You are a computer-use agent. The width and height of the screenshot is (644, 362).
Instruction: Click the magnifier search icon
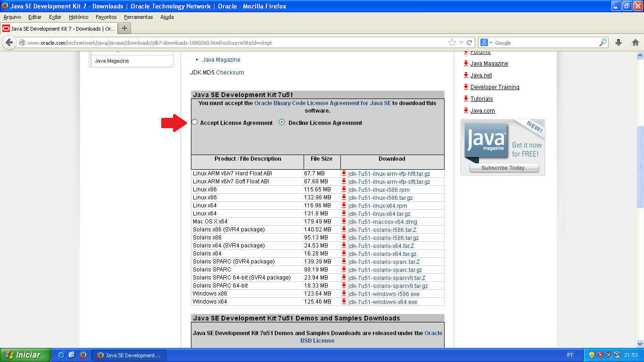coord(603,42)
